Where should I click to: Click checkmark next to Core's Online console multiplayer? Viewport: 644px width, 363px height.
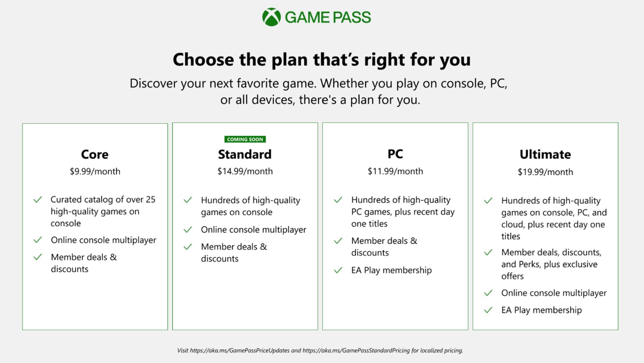[x=38, y=240]
